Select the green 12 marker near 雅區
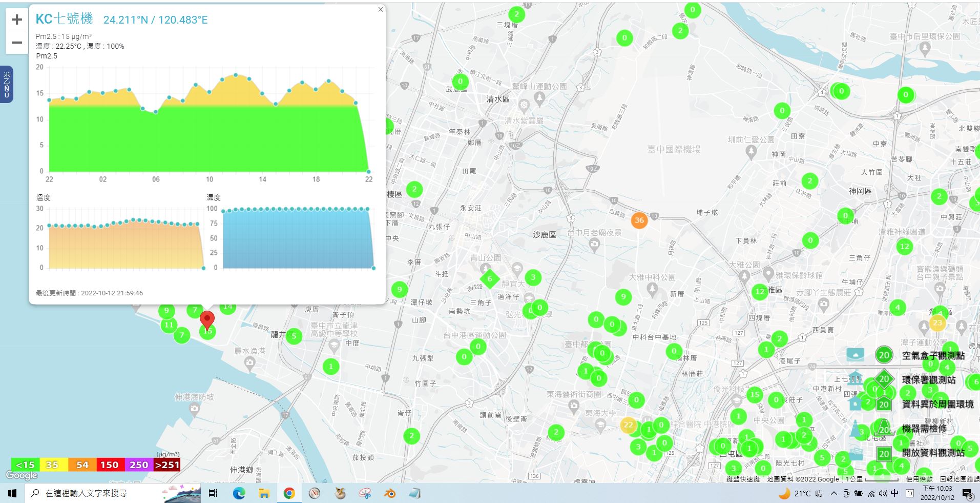 [x=760, y=291]
